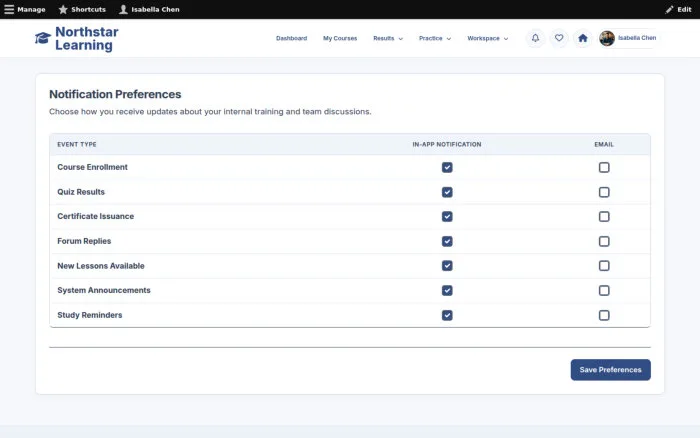Open the notifications bell icon
The height and width of the screenshot is (438, 700).
pyautogui.click(x=535, y=38)
